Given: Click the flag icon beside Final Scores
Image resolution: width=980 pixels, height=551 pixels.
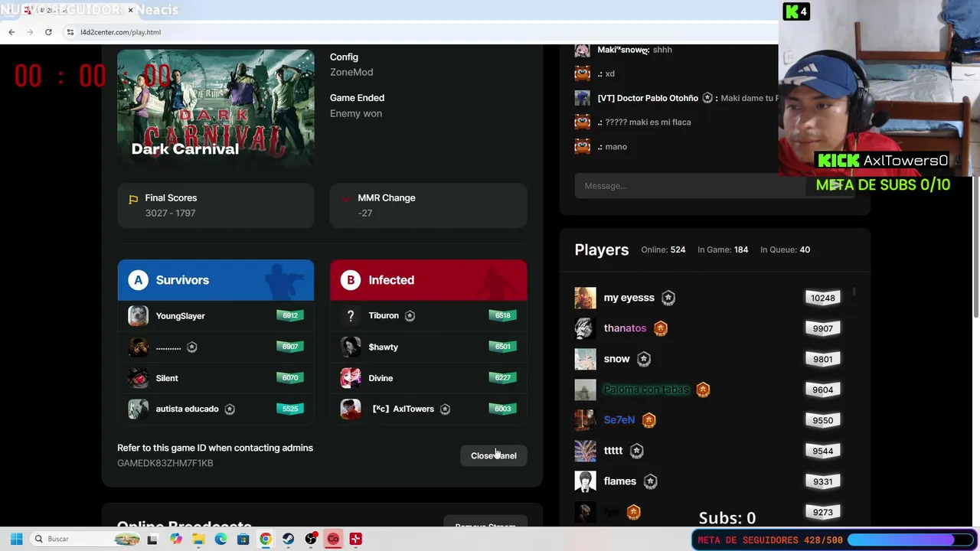Looking at the screenshot, I should pos(133,199).
